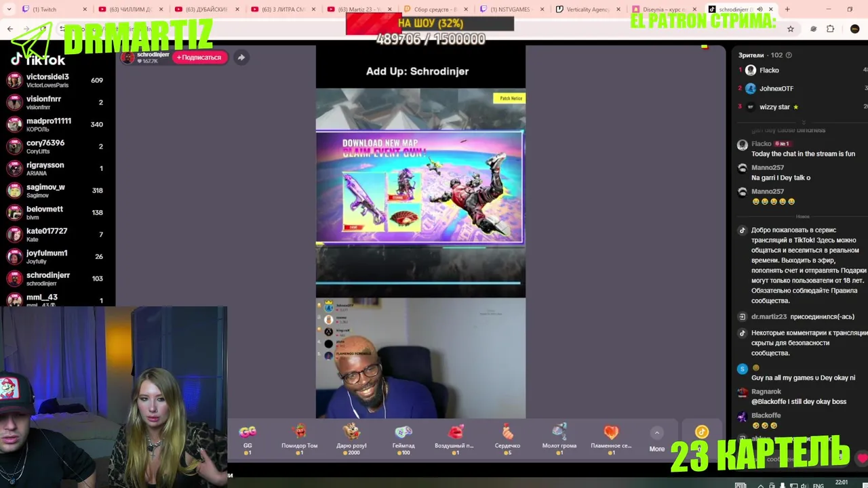Open the browser profile avatar
Viewport: 868px width, 488px height.
click(x=854, y=29)
